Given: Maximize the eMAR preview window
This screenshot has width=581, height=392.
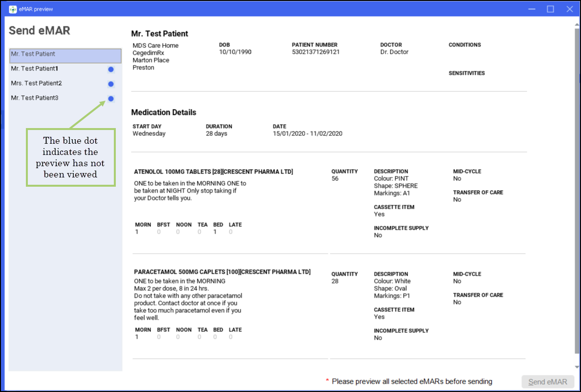Looking at the screenshot, I should click(550, 9).
